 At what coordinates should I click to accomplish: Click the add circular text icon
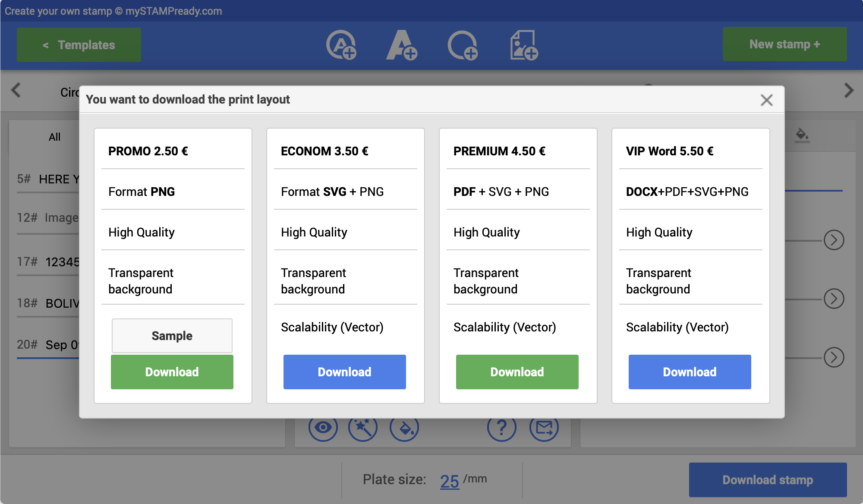(x=341, y=45)
